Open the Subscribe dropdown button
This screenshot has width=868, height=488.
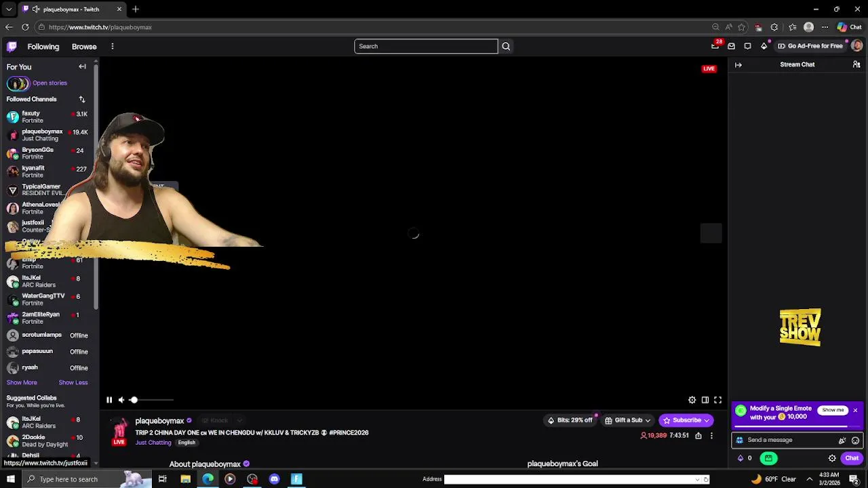pos(686,420)
